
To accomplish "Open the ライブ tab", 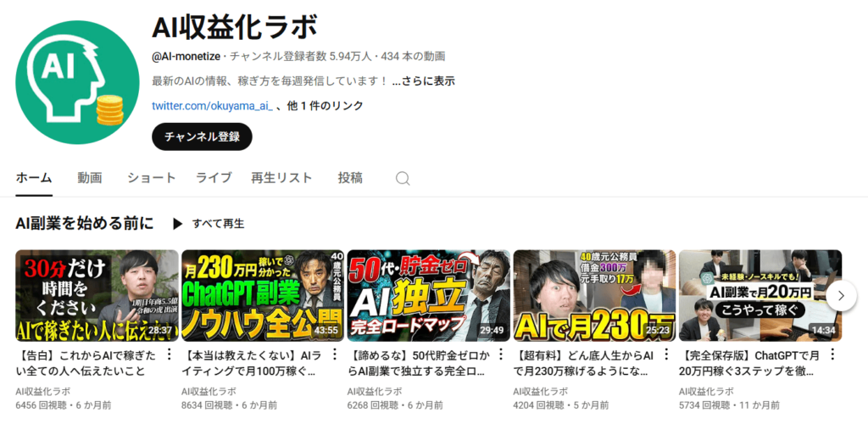I will point(214,178).
